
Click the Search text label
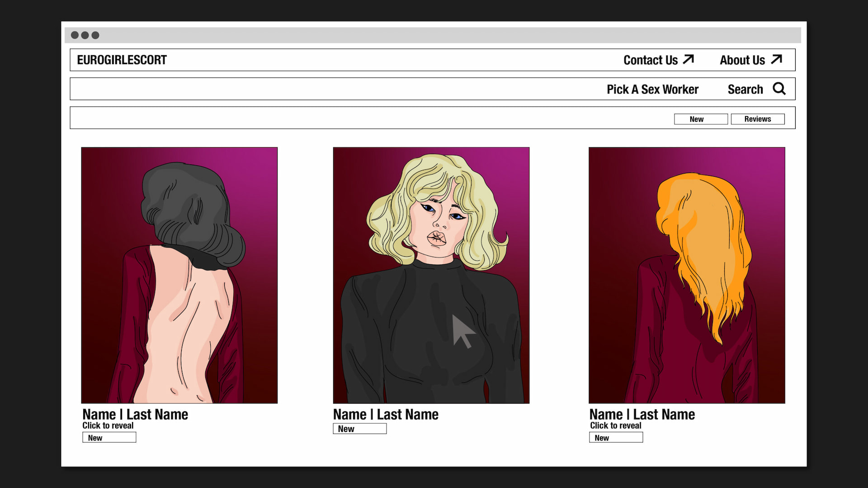tap(745, 89)
